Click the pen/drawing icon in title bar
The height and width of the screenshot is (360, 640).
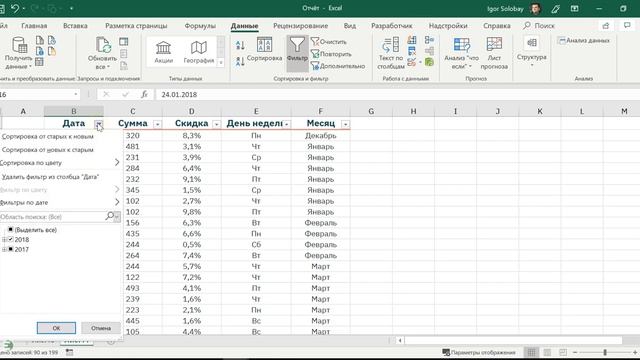tap(556, 8)
